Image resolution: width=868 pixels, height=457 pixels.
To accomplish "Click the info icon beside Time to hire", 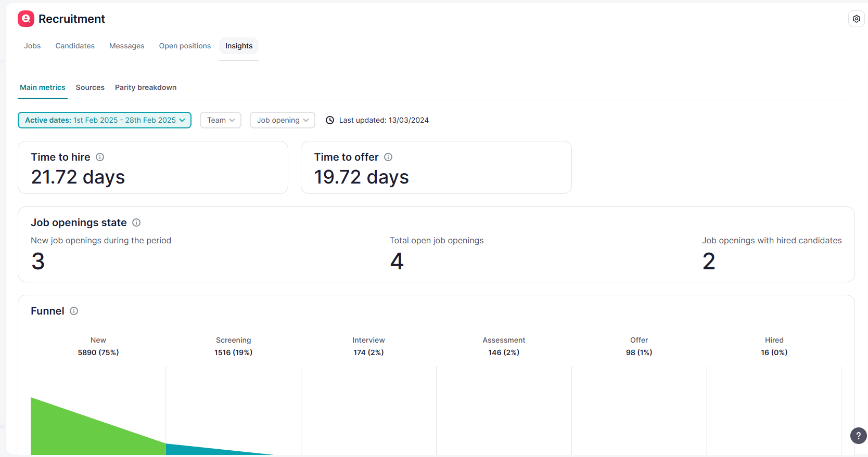I will (x=100, y=157).
